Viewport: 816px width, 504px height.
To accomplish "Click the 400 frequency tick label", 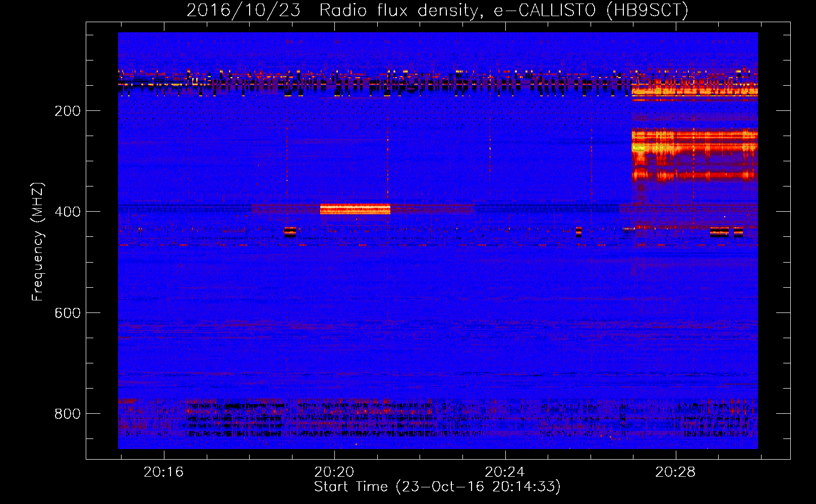I will click(68, 212).
